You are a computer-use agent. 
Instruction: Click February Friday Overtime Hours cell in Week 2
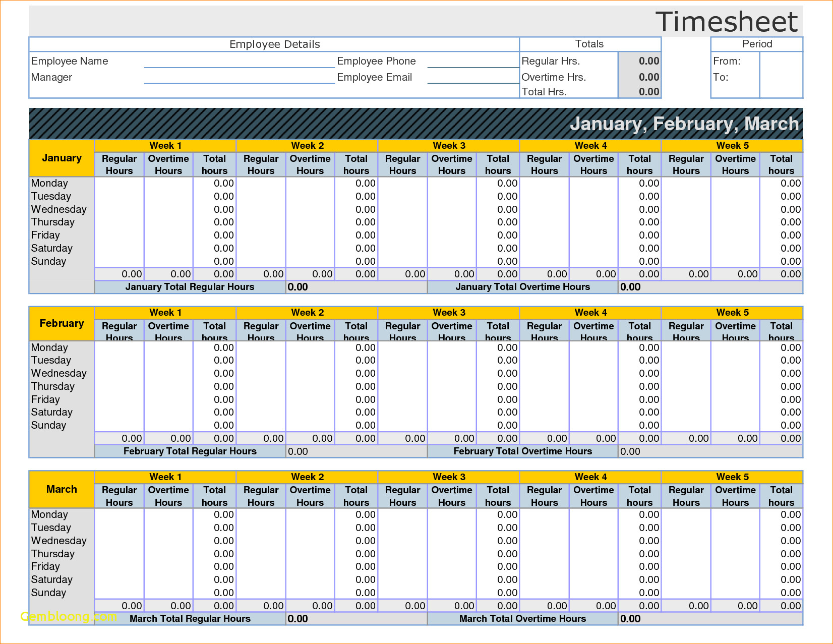[x=310, y=399]
